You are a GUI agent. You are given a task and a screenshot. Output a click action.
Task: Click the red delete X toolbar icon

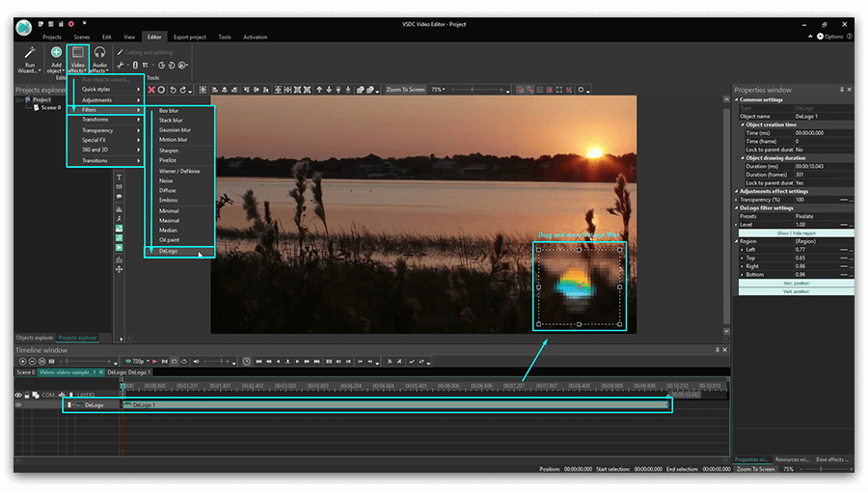[x=149, y=90]
